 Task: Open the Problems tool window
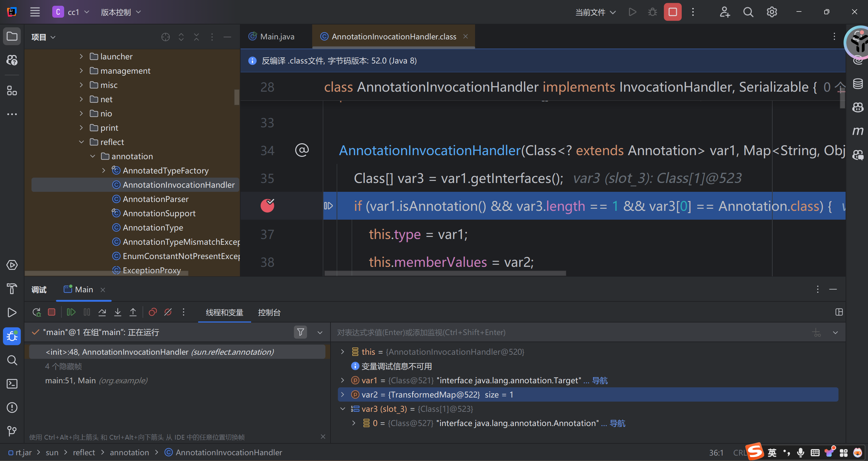(12, 408)
